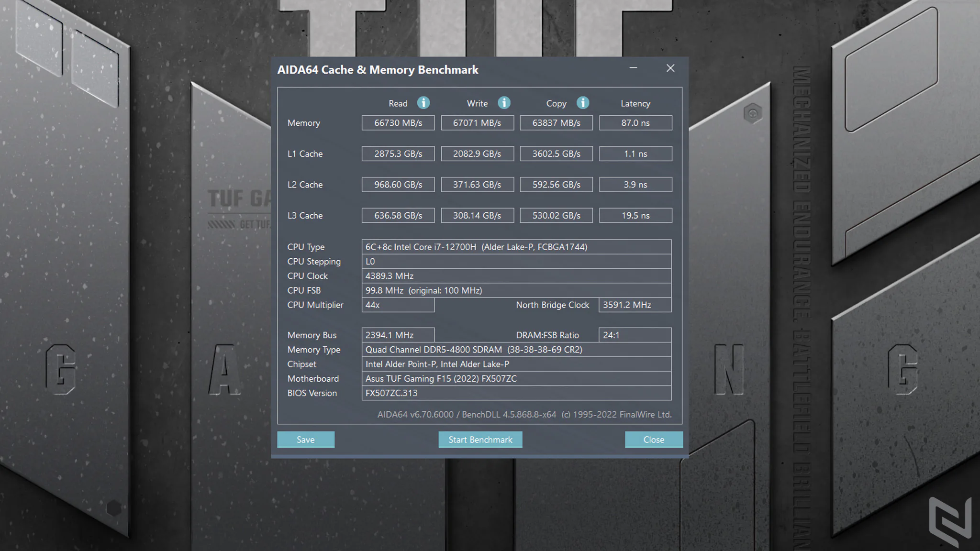Click the CPU Type field Intel Core i7-12700H
This screenshot has width=980, height=551.
coord(516,247)
